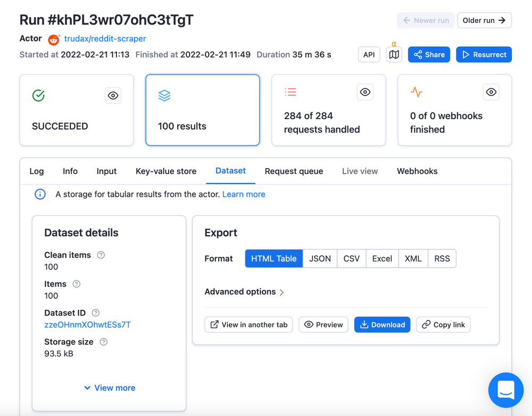Open the alpha map tutorial icon
Screen dimensions: 532x416
[x=394, y=54]
